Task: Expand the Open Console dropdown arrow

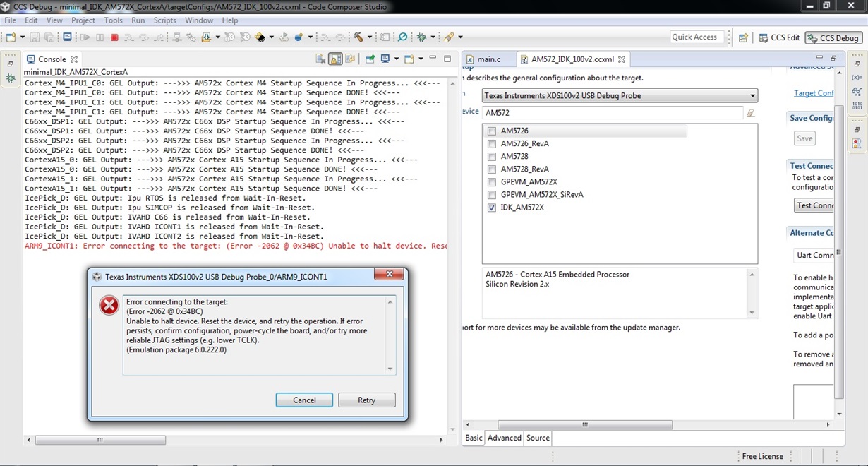Action: [421, 59]
